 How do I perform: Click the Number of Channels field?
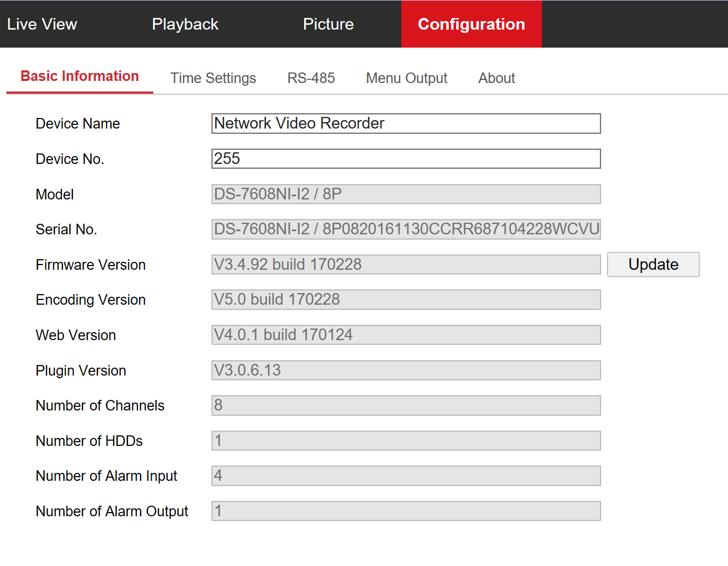[406, 405]
